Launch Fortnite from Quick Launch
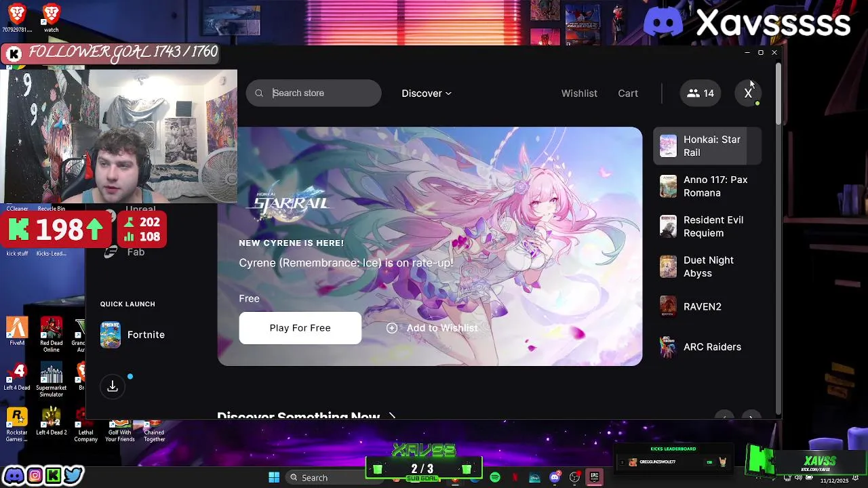This screenshot has width=868, height=488. click(x=133, y=335)
